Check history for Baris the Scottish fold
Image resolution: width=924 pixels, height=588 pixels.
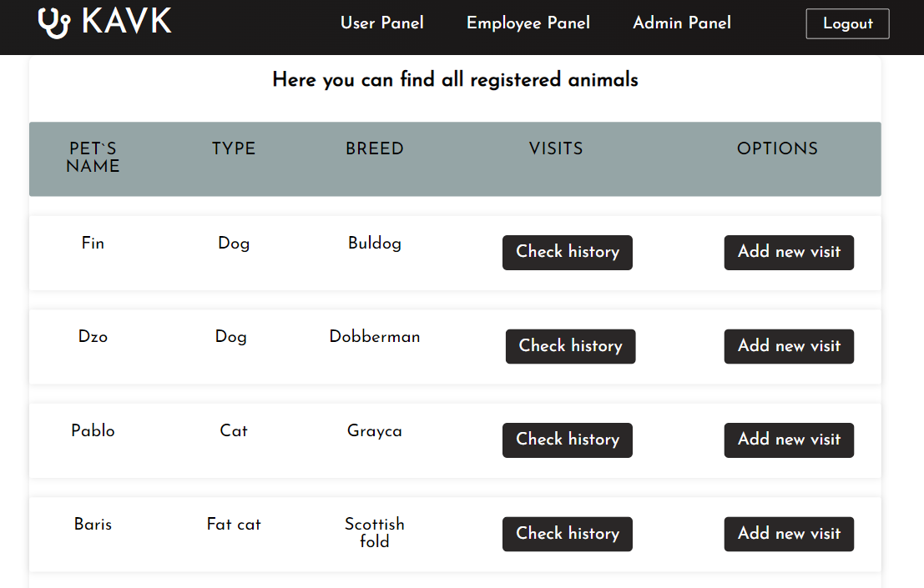pyautogui.click(x=567, y=534)
